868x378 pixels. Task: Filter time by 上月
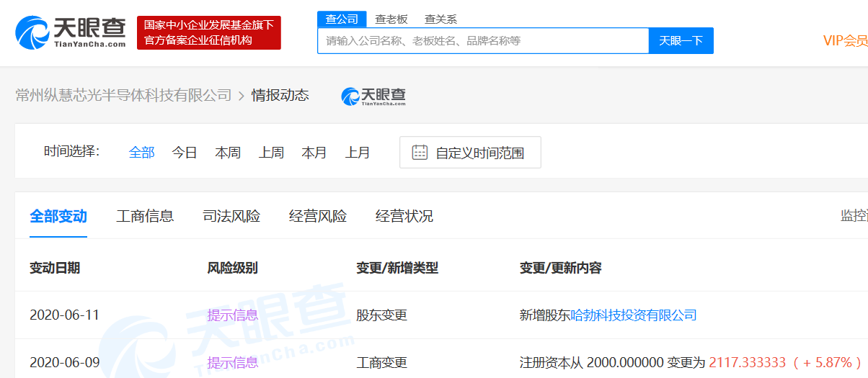click(x=358, y=153)
